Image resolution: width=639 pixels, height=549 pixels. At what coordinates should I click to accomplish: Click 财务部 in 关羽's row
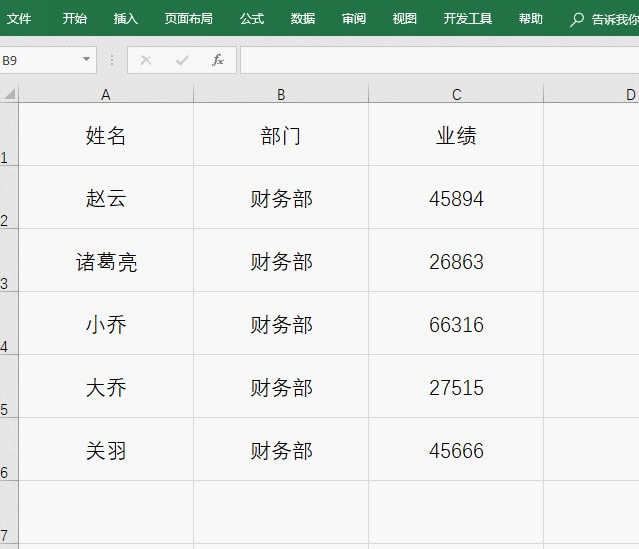click(281, 449)
